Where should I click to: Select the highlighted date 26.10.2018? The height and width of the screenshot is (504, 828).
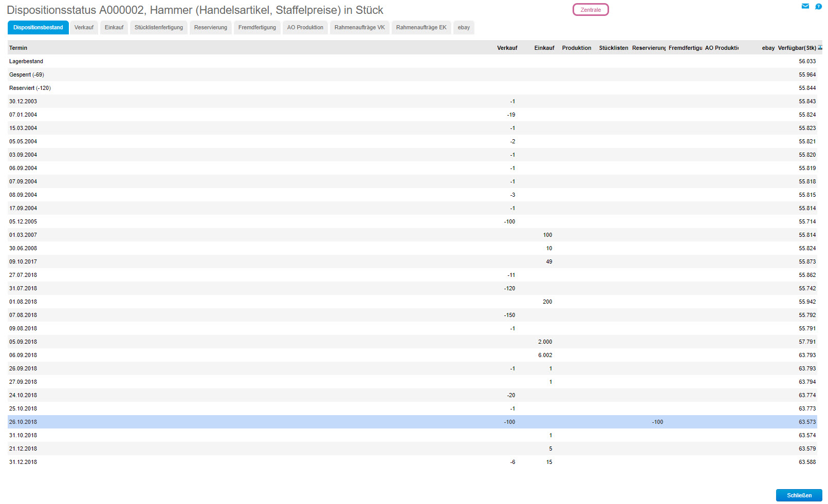[23, 422]
